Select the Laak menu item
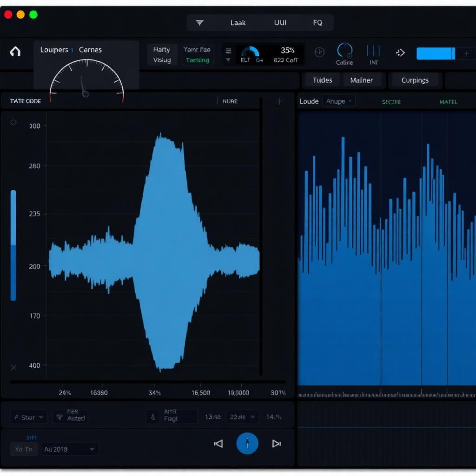The width and height of the screenshot is (476, 476). [x=238, y=23]
